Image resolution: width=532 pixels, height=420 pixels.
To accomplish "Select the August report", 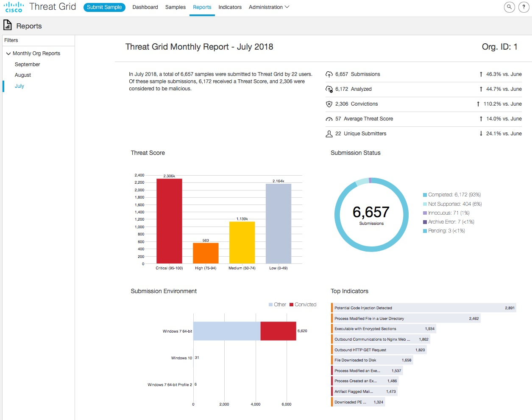I will (x=23, y=75).
